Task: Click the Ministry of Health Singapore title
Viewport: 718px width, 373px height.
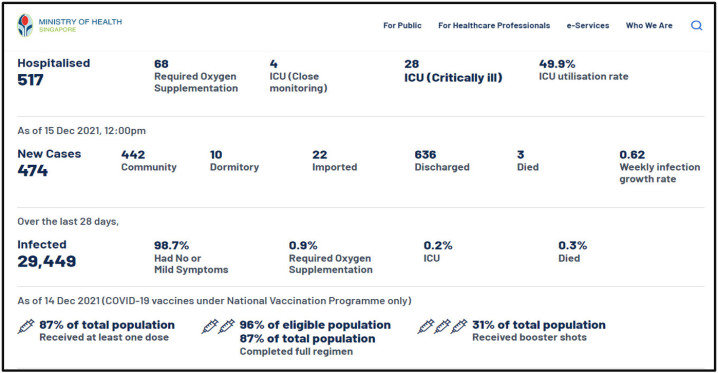Action: pyautogui.click(x=80, y=25)
